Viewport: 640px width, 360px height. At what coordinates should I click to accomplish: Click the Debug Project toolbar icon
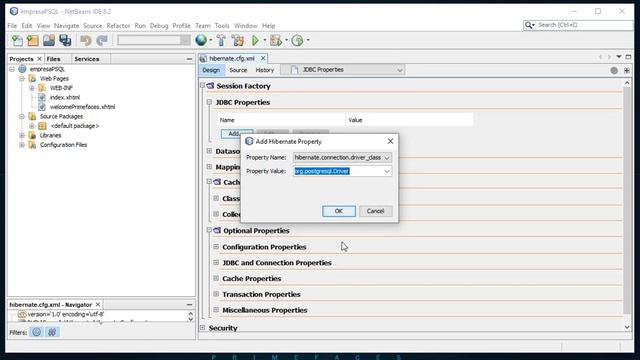(276, 40)
